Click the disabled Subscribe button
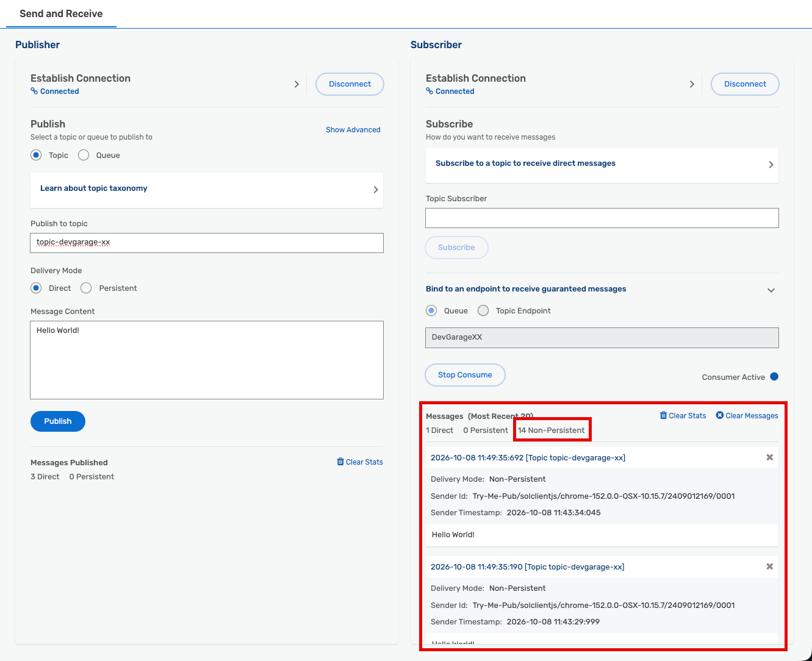This screenshot has width=812, height=661. [x=456, y=248]
